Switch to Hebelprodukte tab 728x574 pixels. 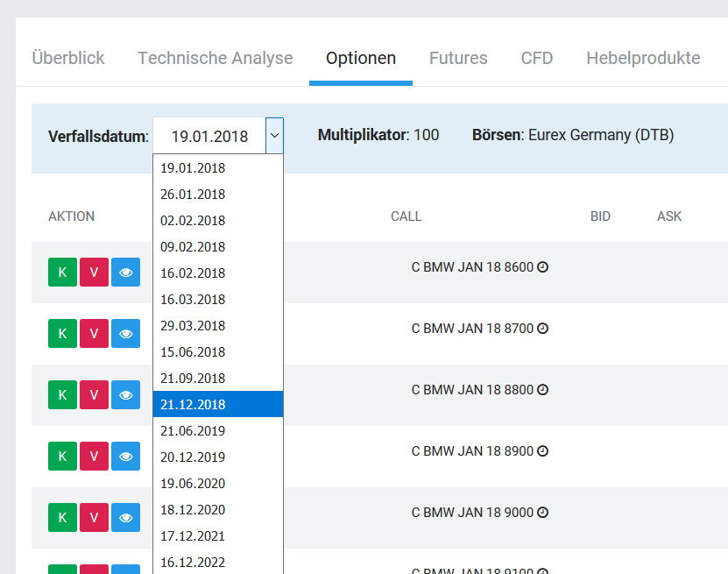(x=643, y=58)
